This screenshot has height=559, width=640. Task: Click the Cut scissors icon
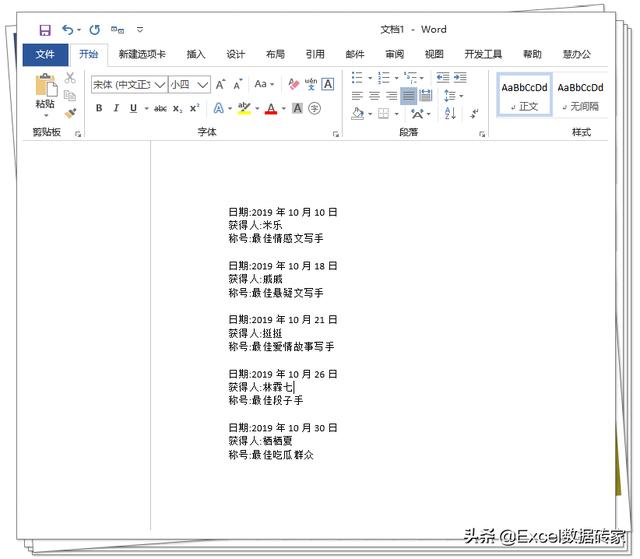70,78
